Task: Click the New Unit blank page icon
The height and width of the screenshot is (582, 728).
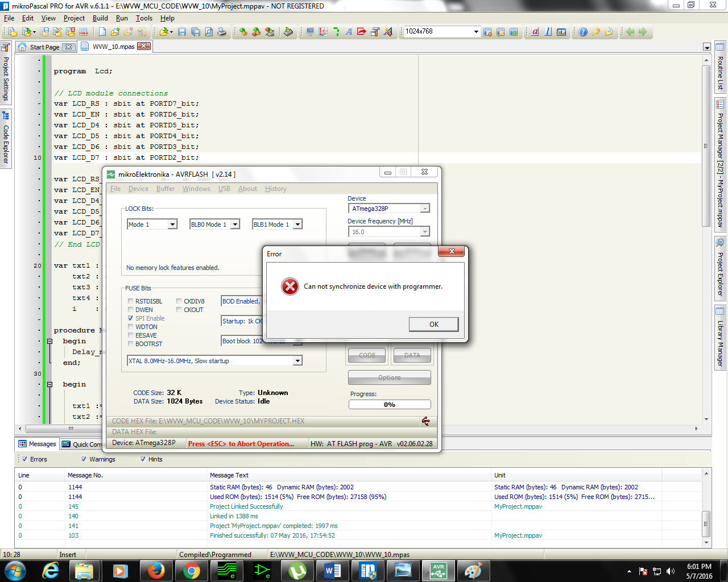Action: tap(102, 32)
